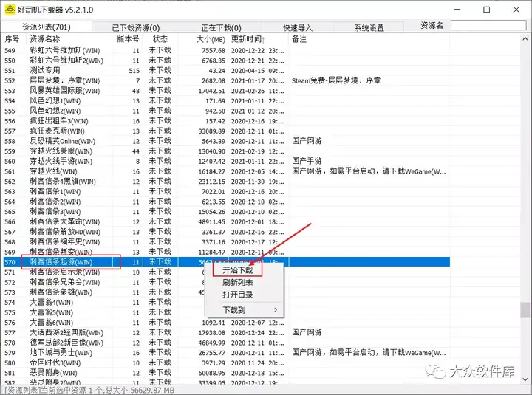532x395 pixels.
Task: Select row 大富翁5(WIN)
Action: pyautogui.click(x=227, y=312)
